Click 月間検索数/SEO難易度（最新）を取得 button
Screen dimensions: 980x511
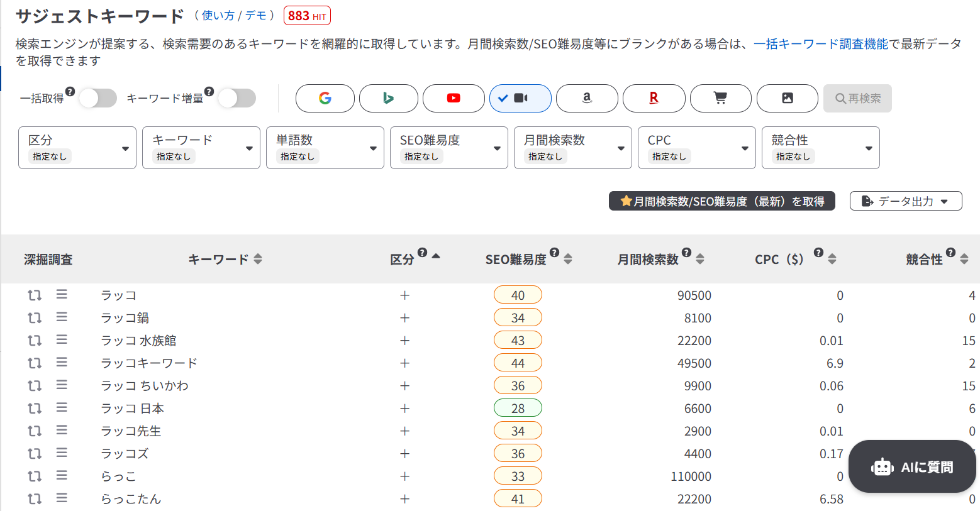tap(721, 201)
